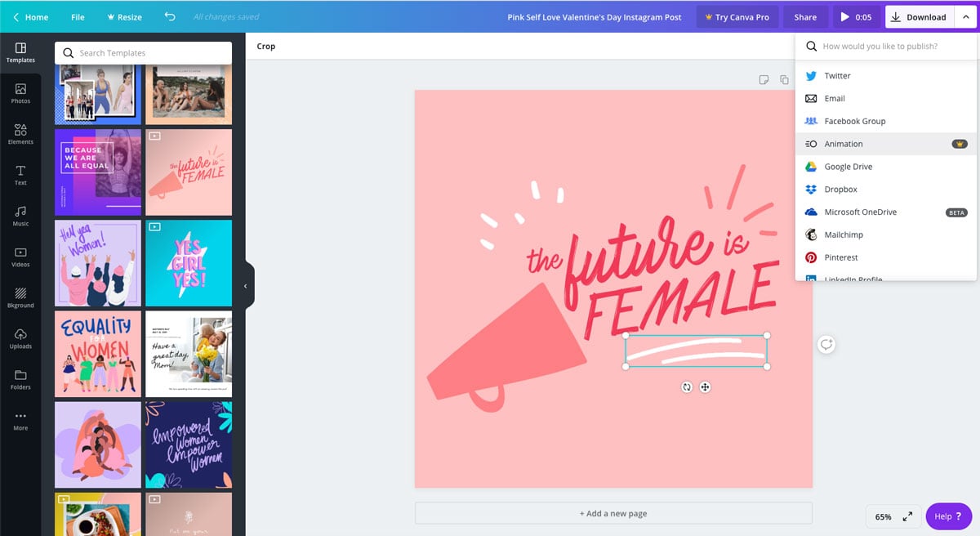Open the Music panel

point(20,216)
